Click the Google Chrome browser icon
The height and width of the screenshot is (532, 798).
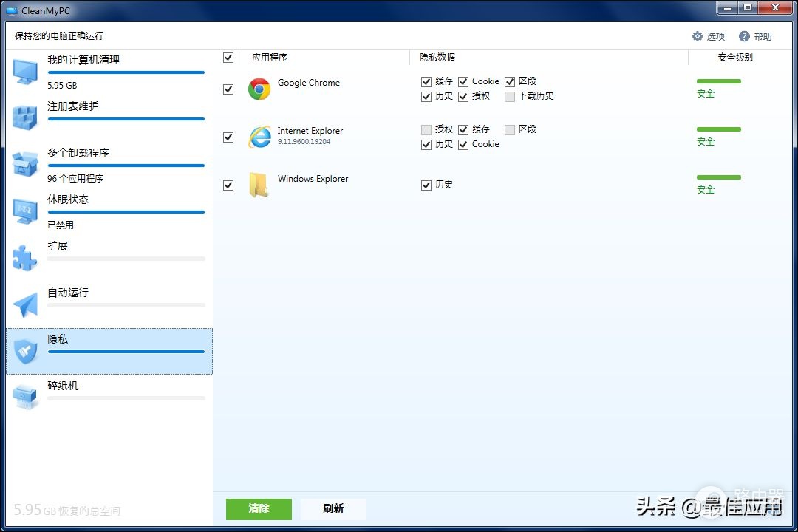(x=259, y=89)
